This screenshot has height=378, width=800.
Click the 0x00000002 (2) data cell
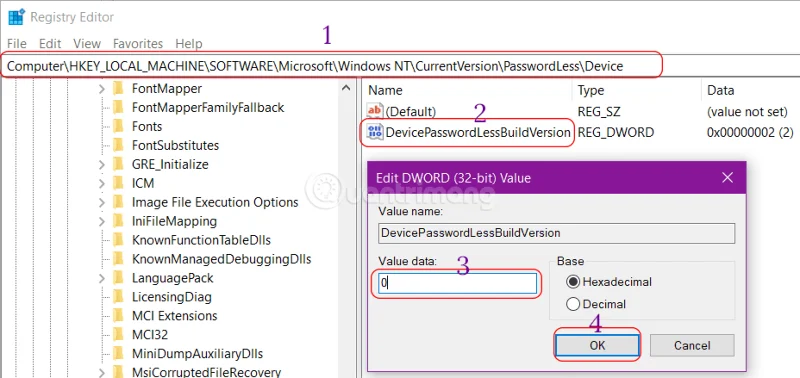point(750,133)
